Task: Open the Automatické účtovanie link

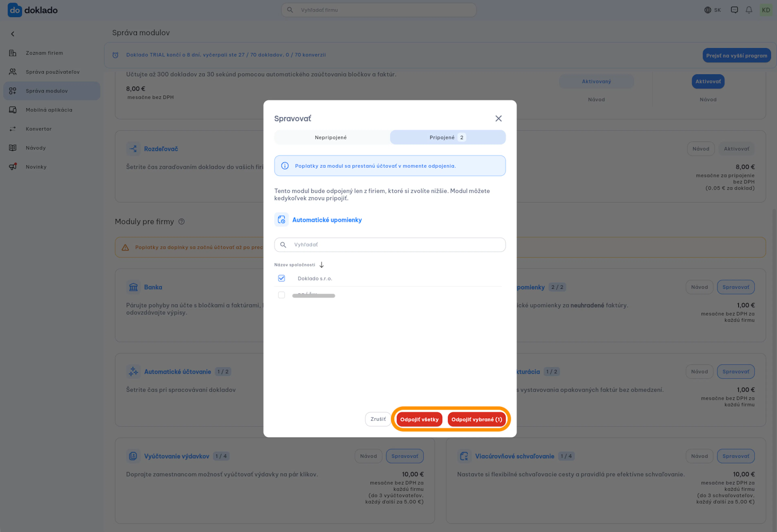Action: click(177, 372)
